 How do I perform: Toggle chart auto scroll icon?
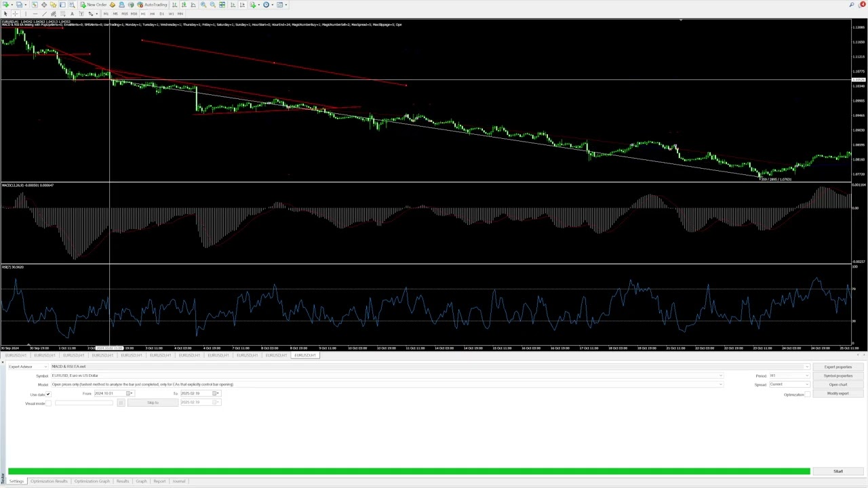coord(233,5)
